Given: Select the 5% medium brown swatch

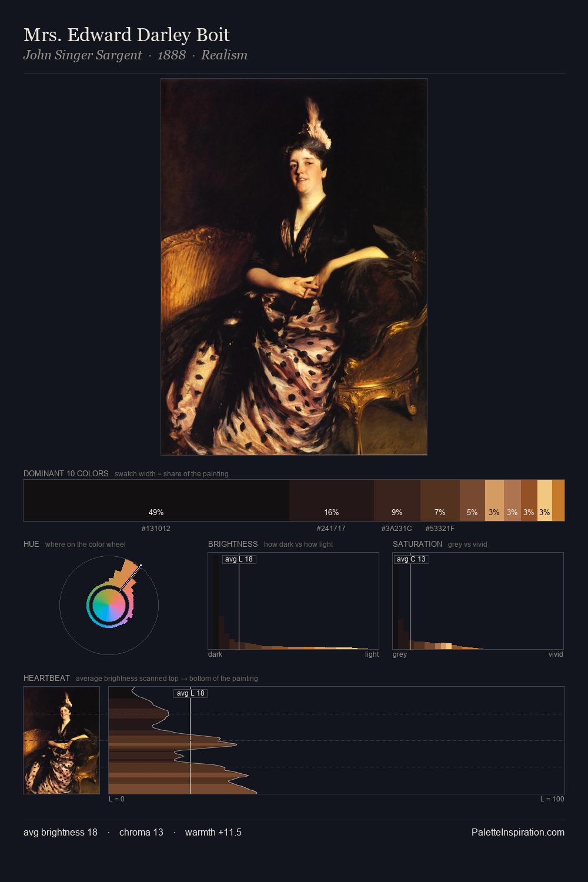Looking at the screenshot, I should click(472, 500).
